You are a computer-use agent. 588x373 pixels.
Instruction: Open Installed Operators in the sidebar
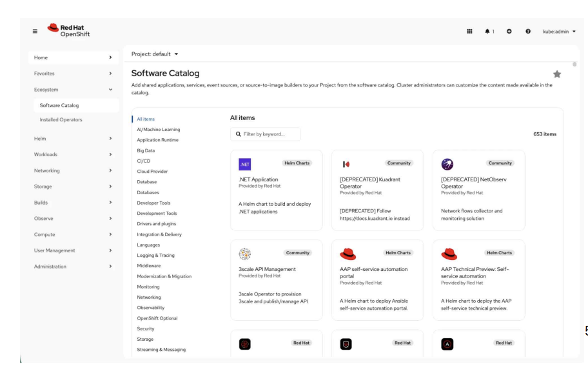[76, 119]
